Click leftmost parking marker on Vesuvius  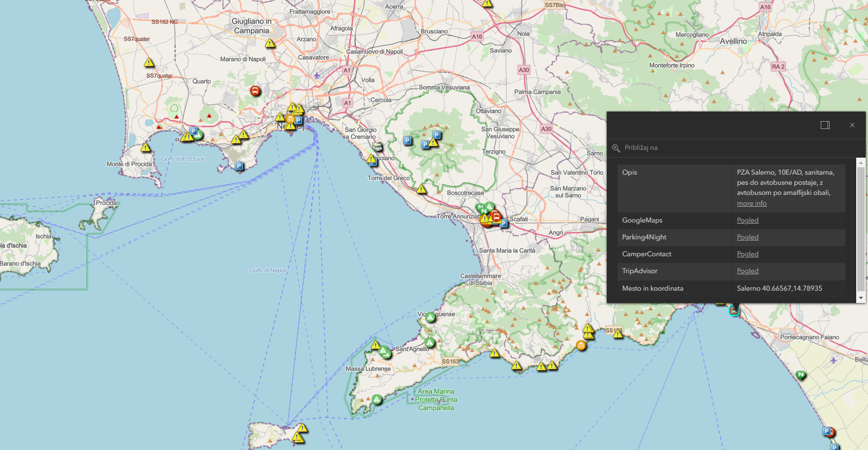click(408, 141)
